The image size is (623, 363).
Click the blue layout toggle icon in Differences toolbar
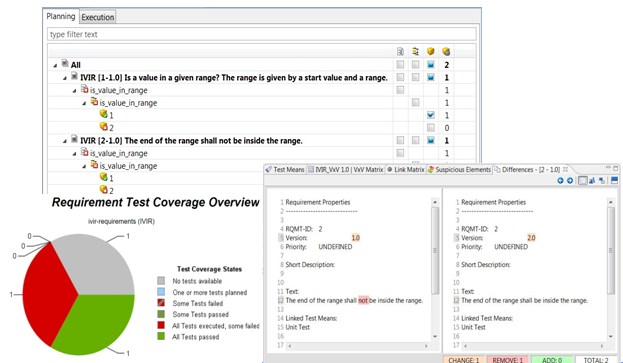pos(614,180)
